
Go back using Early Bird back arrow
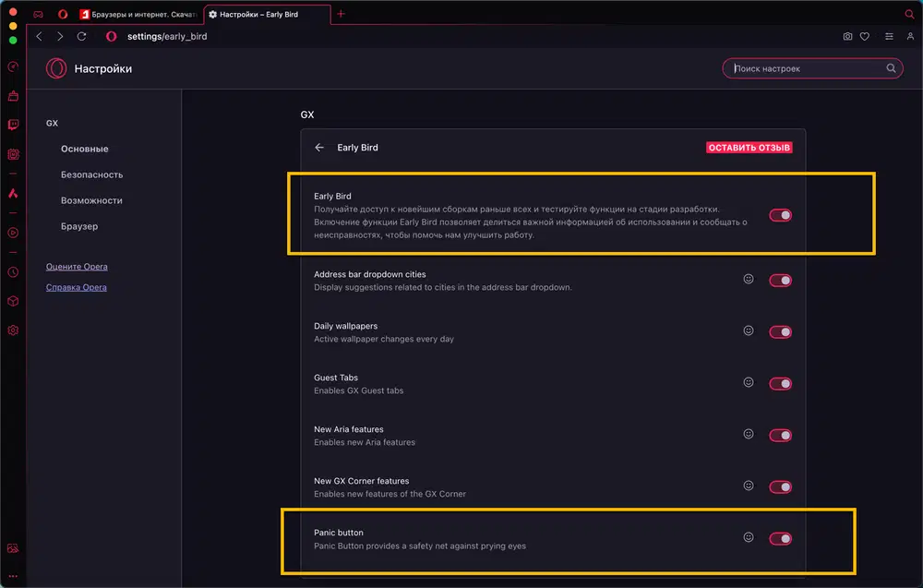click(x=319, y=148)
